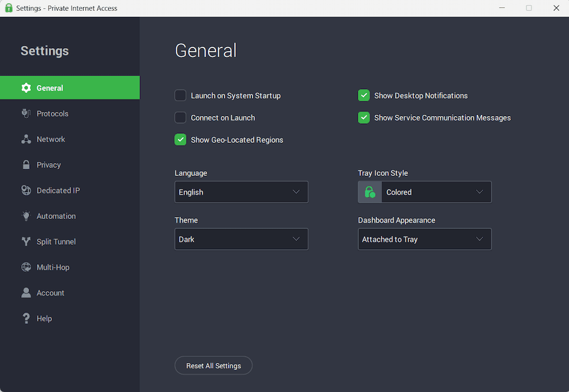Open the Dashboard Appearance dropdown
The width and height of the screenshot is (569, 392).
(x=424, y=239)
